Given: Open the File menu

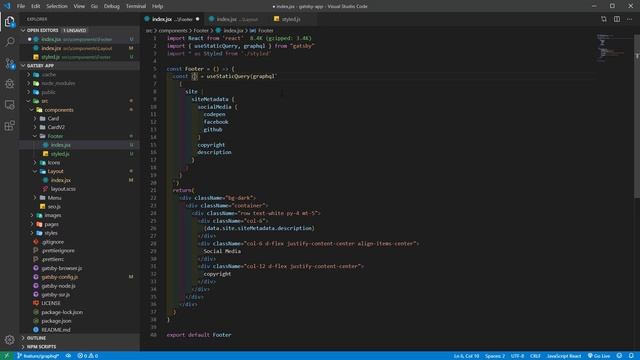Looking at the screenshot, I should pos(21,6).
